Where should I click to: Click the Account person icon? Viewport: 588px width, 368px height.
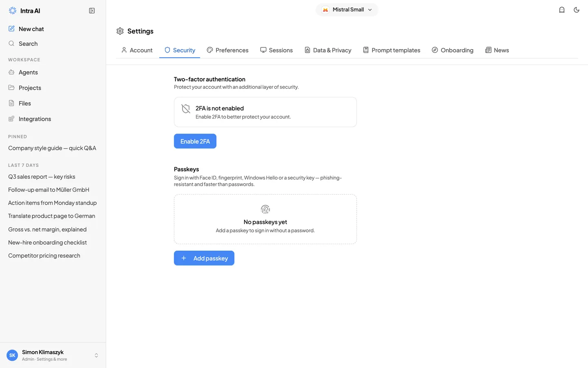coord(124,50)
